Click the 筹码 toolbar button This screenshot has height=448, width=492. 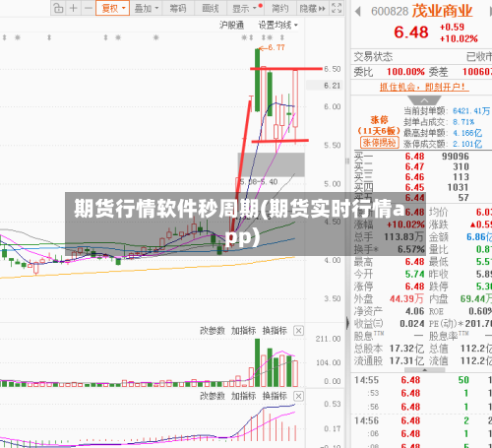pyautogui.click(x=178, y=8)
